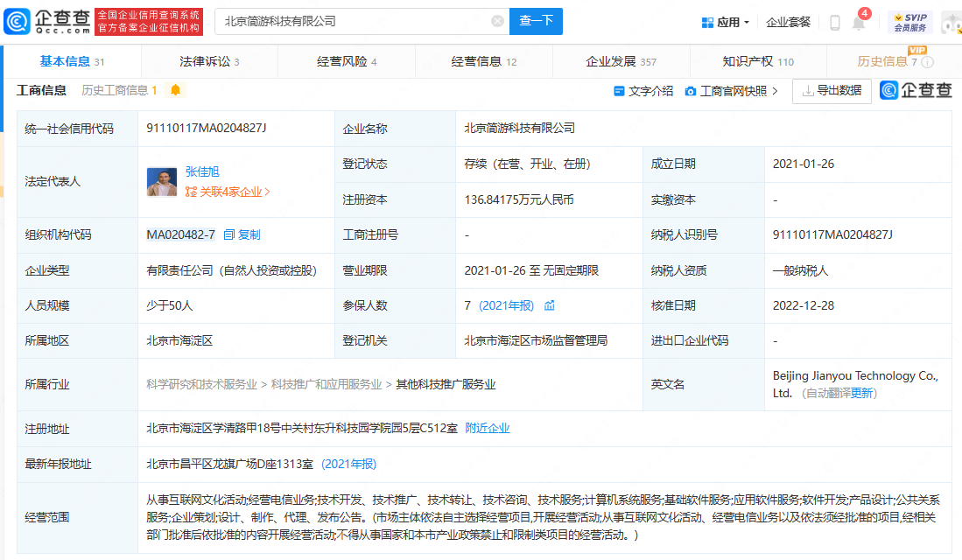Click the registered capital 136.84175万元人民币

tap(519, 200)
